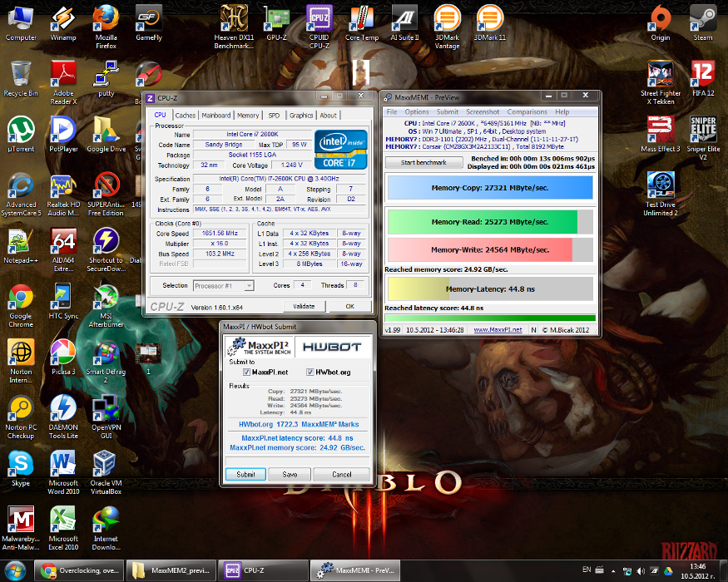Toggle MaxxPI.net submit checkbox
This screenshot has width=728, height=582.
pyautogui.click(x=246, y=372)
